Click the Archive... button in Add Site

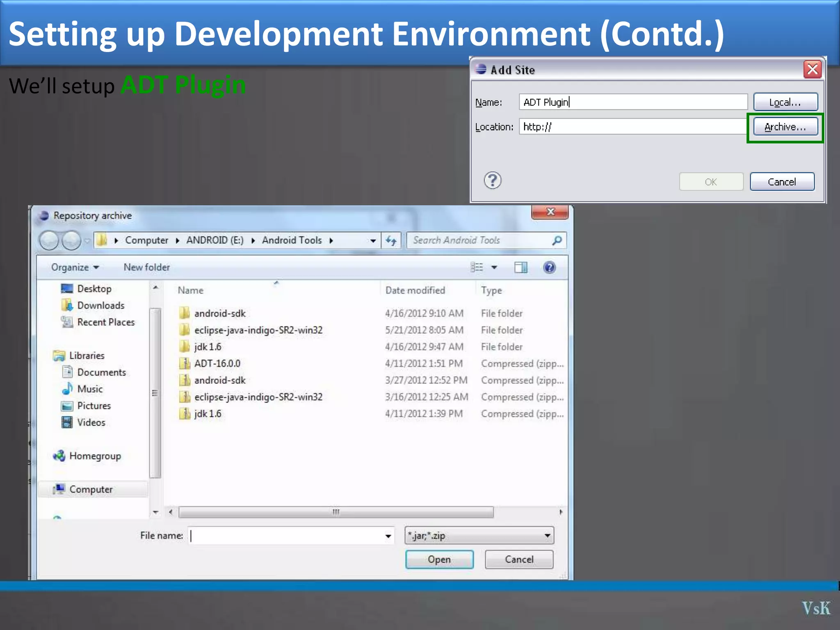(x=785, y=127)
